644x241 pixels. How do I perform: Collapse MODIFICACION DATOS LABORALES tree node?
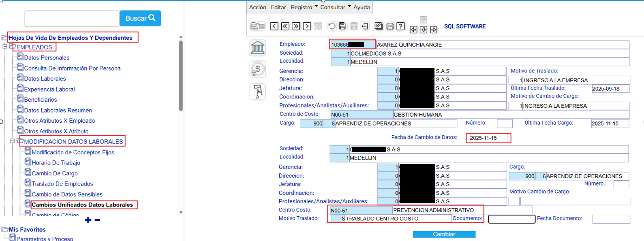pyautogui.click(x=13, y=141)
